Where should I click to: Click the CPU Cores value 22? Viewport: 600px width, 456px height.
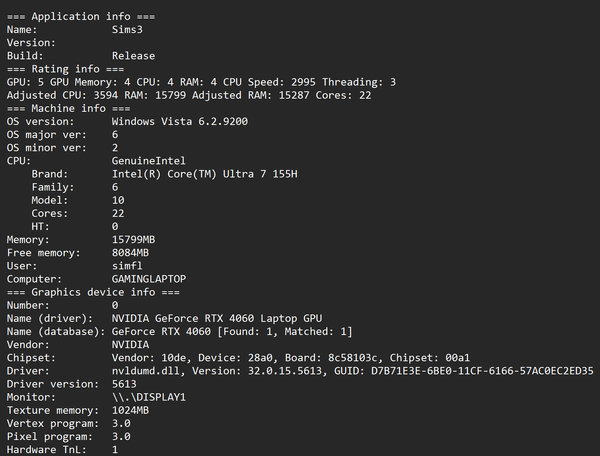pos(118,213)
